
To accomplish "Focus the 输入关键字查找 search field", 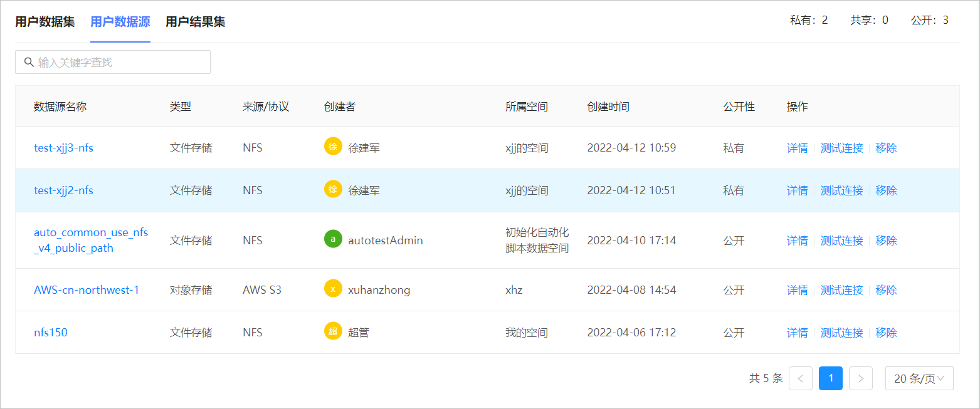I will coord(113,62).
